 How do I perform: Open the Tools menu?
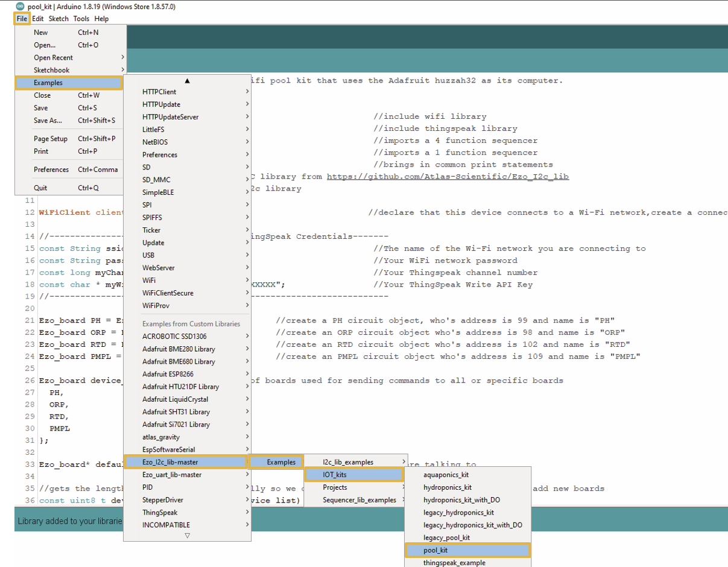point(81,19)
